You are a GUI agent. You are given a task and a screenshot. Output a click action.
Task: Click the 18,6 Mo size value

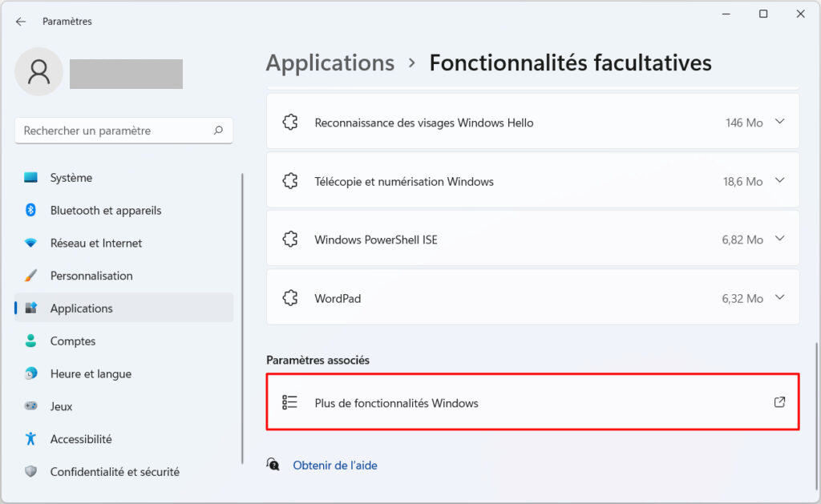tap(742, 182)
